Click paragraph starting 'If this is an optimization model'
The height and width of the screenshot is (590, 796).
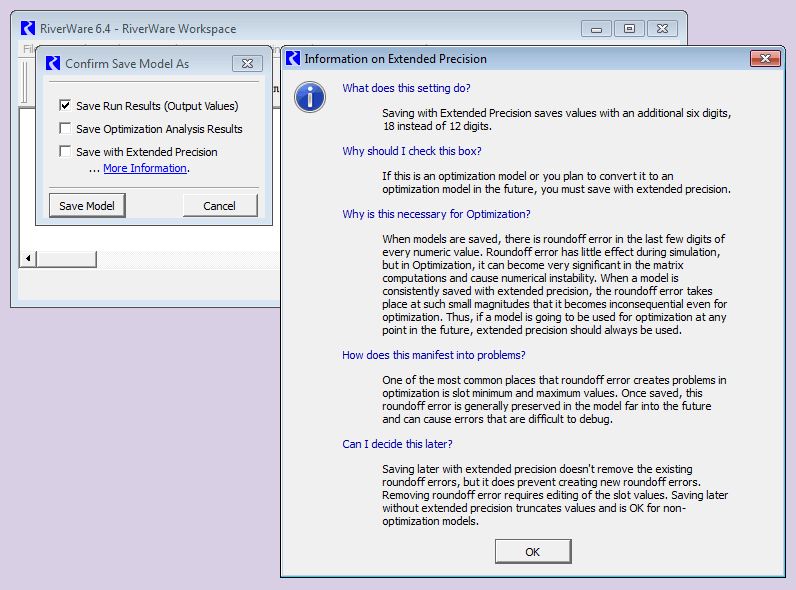tap(556, 182)
